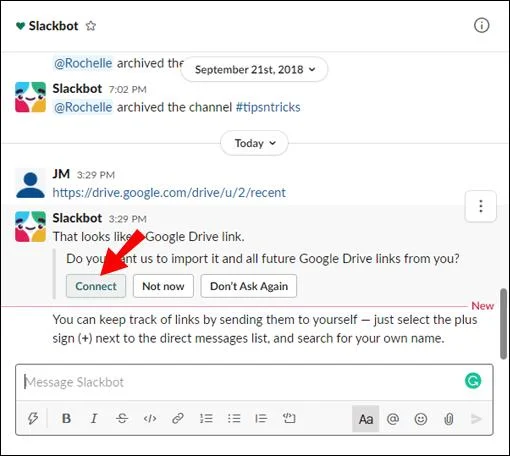Click the send message arrow
The height and width of the screenshot is (456, 510).
476,419
